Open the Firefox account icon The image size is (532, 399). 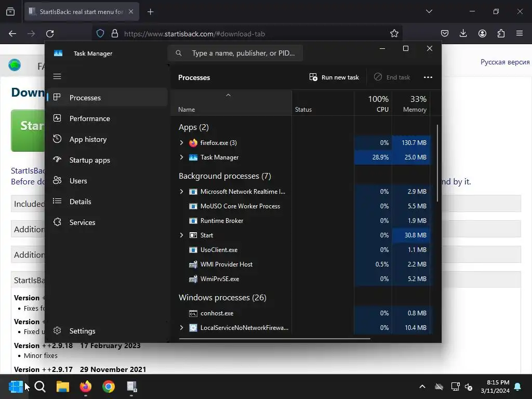coord(482,33)
